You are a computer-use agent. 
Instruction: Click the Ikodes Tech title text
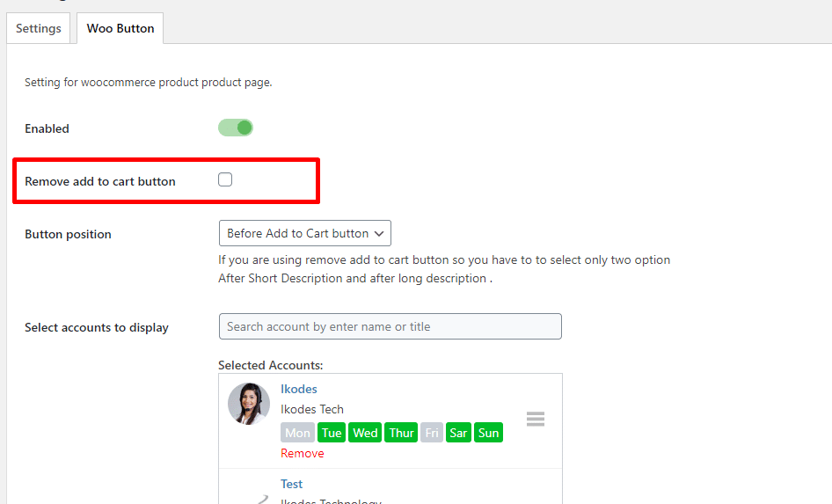coord(312,409)
